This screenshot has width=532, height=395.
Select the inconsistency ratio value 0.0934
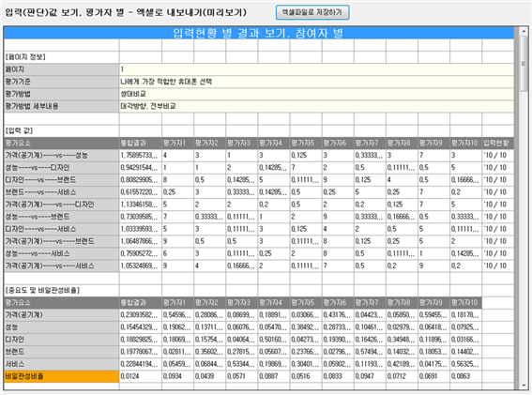177,376
